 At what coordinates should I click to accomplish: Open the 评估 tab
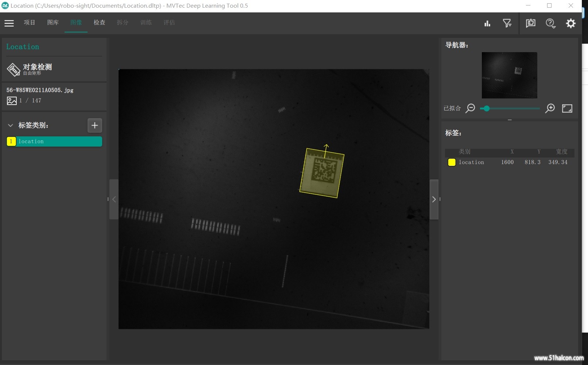coord(169,23)
